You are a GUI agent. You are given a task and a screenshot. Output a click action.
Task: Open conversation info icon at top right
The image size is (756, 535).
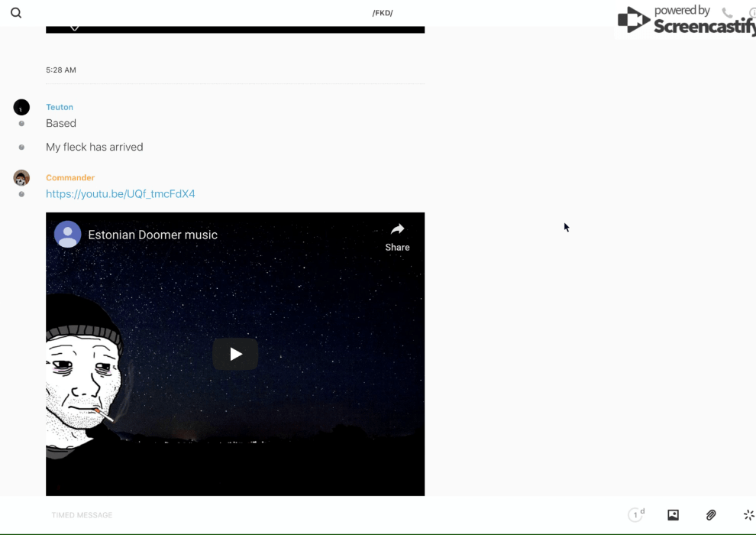pyautogui.click(x=751, y=13)
